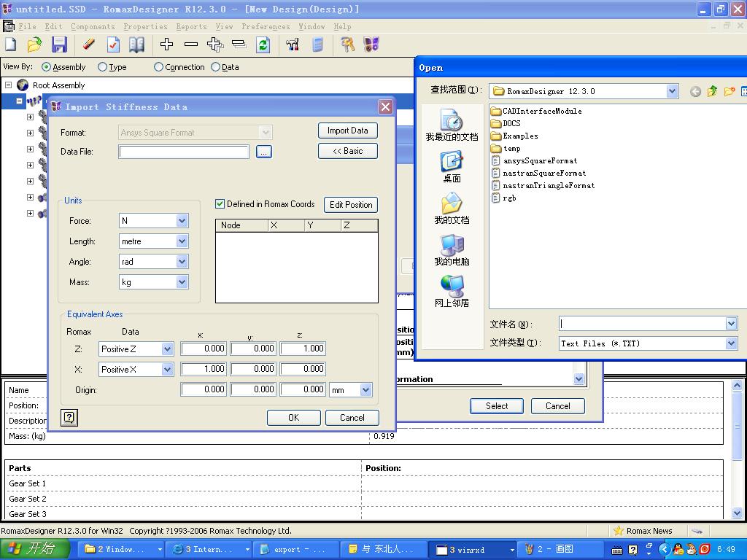The height and width of the screenshot is (560, 747).
Task: Click Cancel in Import Stiffness Data dialog
Action: click(352, 418)
